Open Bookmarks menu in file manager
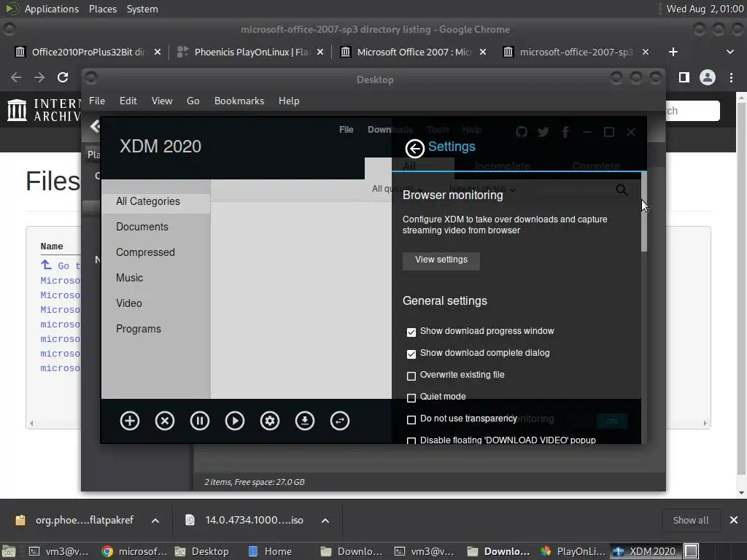Screen dimensions: 747x560 click(x=239, y=101)
